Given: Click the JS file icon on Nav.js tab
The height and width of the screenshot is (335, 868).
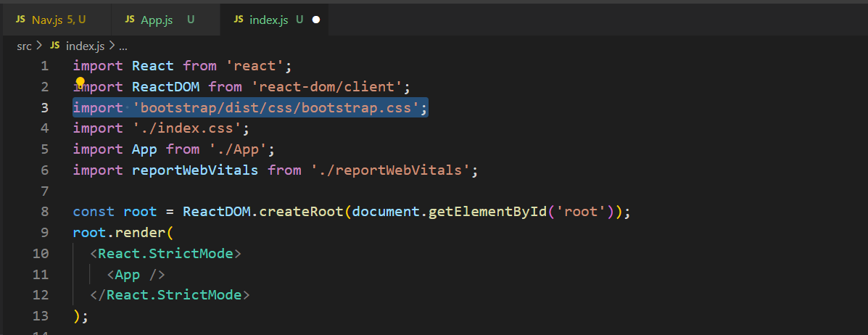Looking at the screenshot, I should tap(20, 20).
